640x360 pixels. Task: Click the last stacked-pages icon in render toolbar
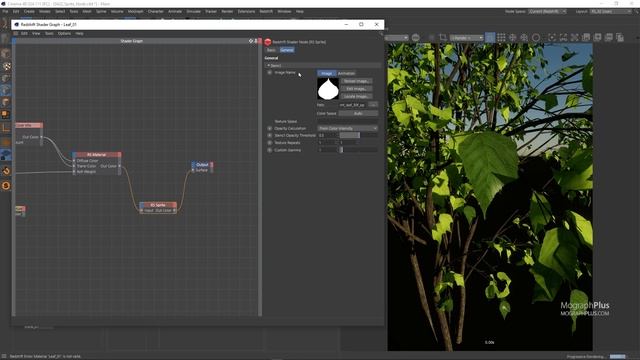(620, 38)
